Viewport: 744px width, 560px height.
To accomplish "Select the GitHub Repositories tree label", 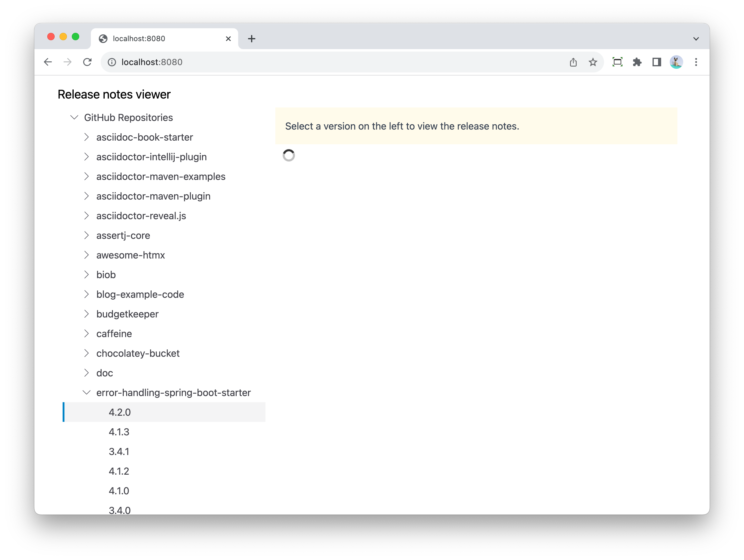I will click(x=129, y=118).
